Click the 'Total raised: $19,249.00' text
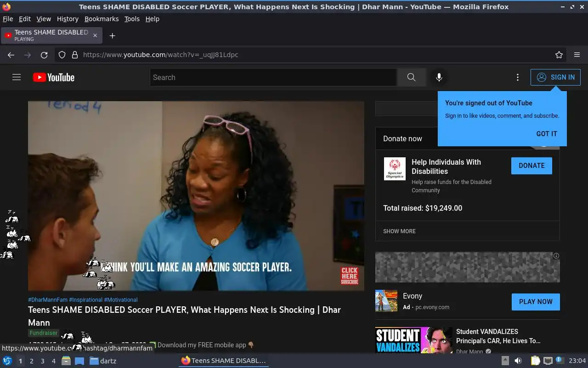The width and height of the screenshot is (588, 368). (423, 208)
